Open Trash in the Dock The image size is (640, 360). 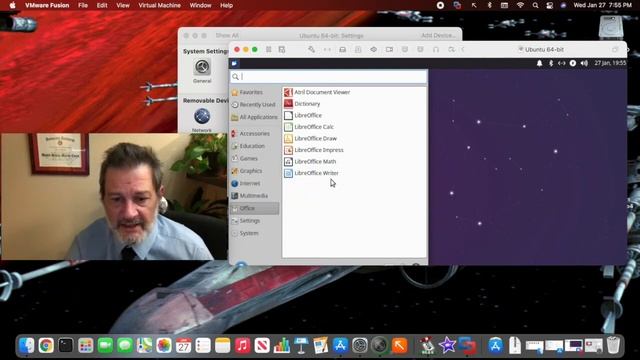(613, 345)
